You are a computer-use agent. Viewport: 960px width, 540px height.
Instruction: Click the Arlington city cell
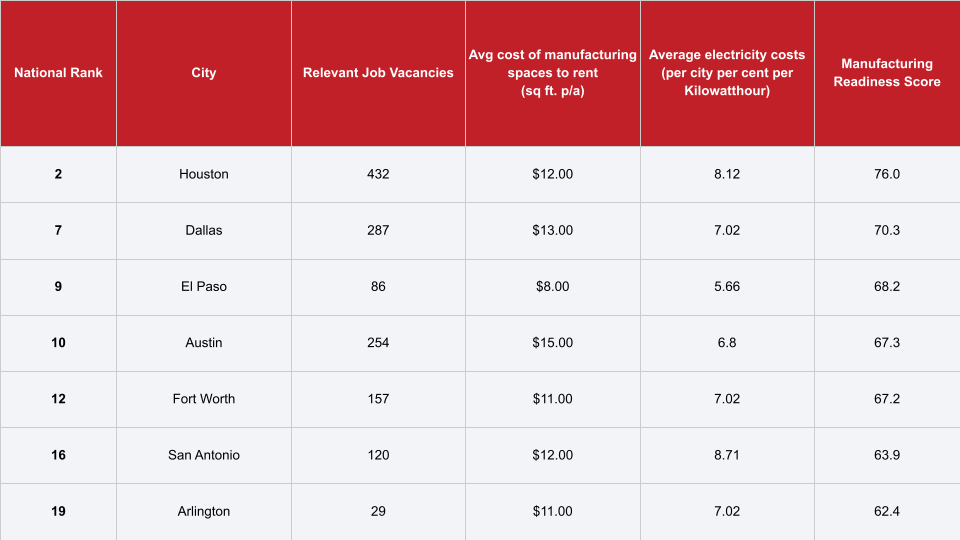(x=204, y=511)
